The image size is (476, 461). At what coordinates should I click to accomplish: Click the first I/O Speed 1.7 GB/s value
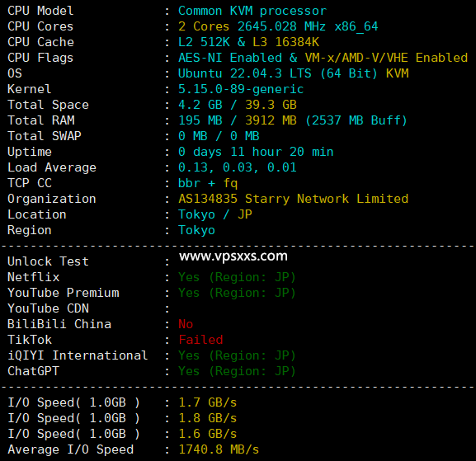point(208,402)
